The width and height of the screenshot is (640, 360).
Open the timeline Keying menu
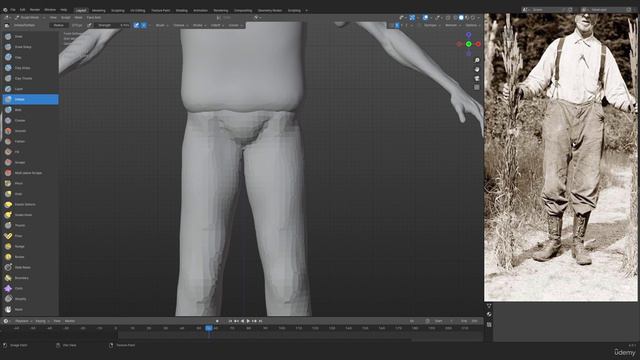pyautogui.click(x=41, y=321)
